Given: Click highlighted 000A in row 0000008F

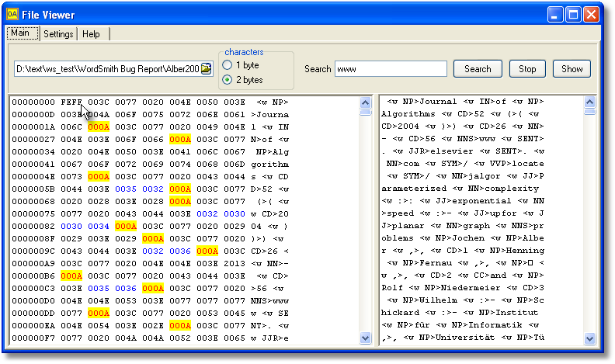Looking at the screenshot, I should click(x=153, y=238).
